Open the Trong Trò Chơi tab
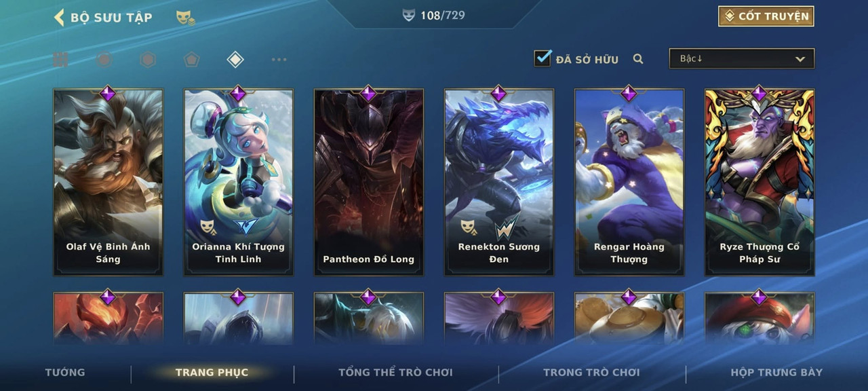Image resolution: width=868 pixels, height=391 pixels. pos(591,372)
